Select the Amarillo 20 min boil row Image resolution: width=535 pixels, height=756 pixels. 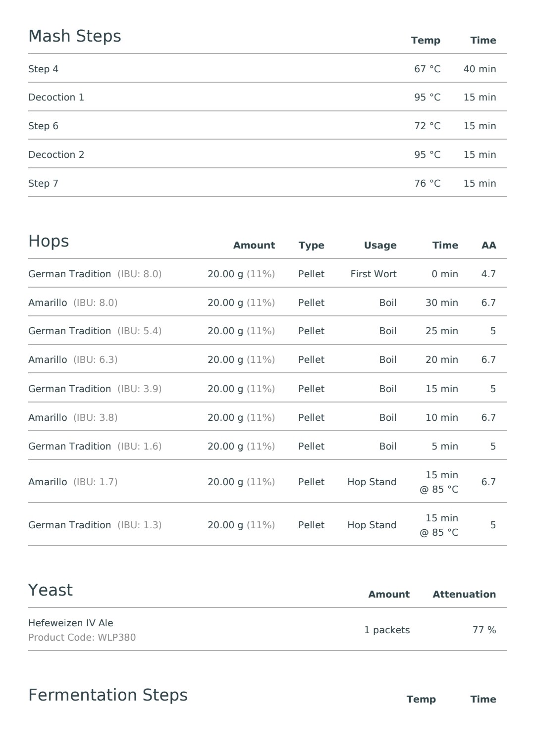click(x=267, y=359)
